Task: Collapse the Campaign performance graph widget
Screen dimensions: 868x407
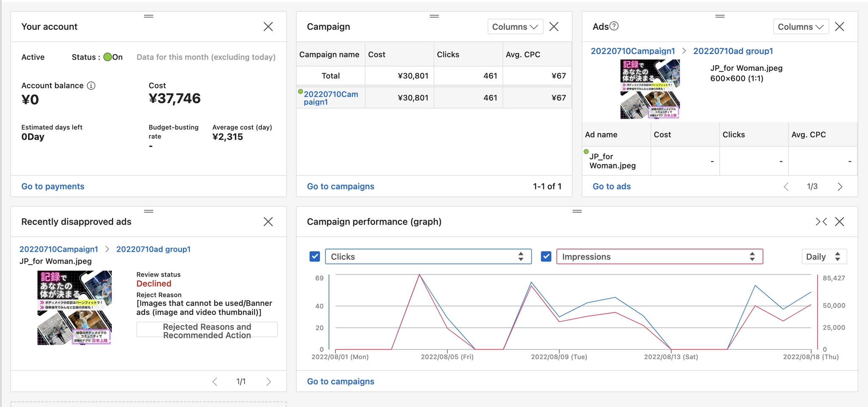Action: (x=821, y=221)
